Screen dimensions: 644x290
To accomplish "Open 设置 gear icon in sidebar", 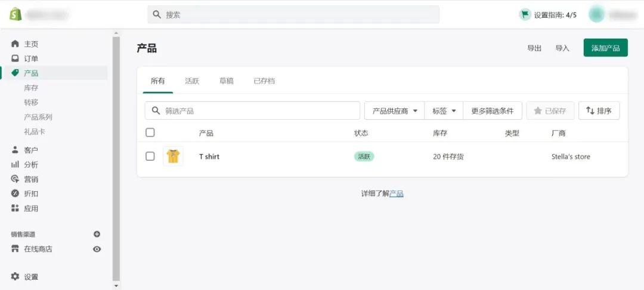I will [16, 277].
